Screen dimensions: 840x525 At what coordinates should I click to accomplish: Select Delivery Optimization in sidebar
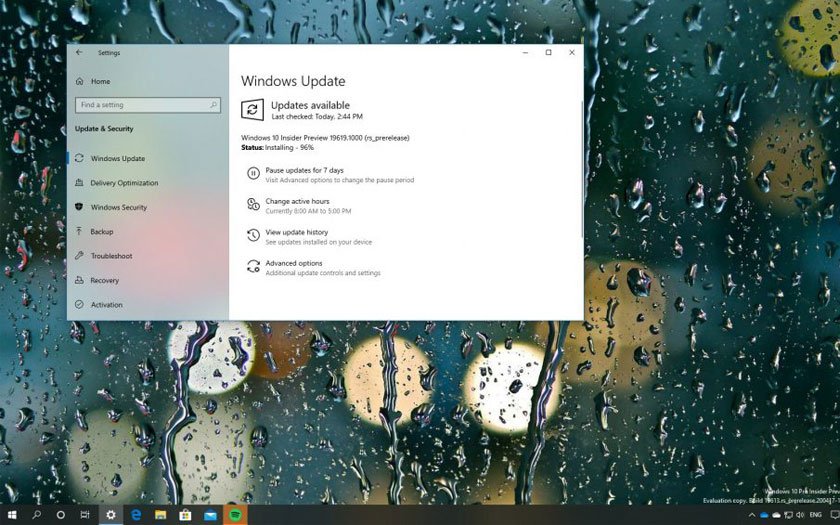click(x=124, y=183)
